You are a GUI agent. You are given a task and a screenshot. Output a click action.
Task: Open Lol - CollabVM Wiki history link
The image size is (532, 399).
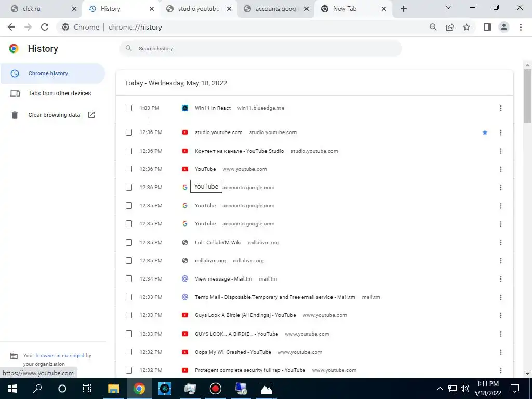pyautogui.click(x=218, y=242)
